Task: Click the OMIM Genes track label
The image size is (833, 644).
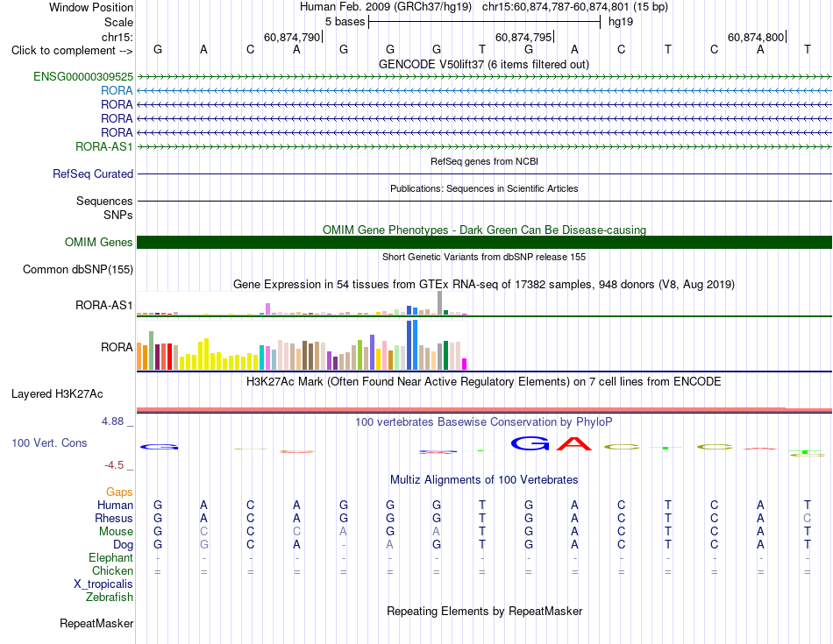Action: click(98, 242)
